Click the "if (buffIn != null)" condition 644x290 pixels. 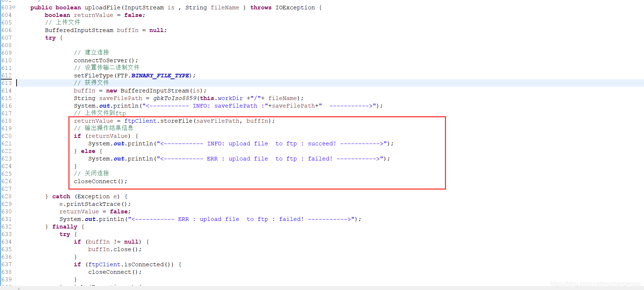click(x=108, y=242)
